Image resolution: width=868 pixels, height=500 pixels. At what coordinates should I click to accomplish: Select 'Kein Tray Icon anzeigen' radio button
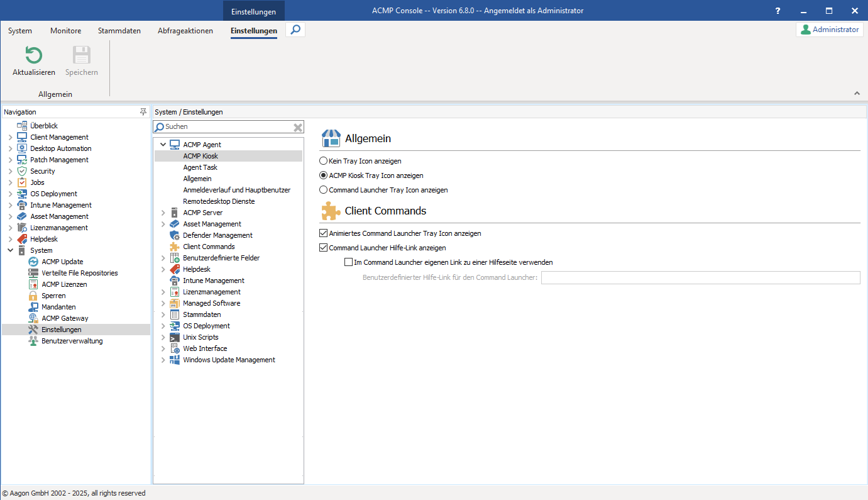coord(324,161)
